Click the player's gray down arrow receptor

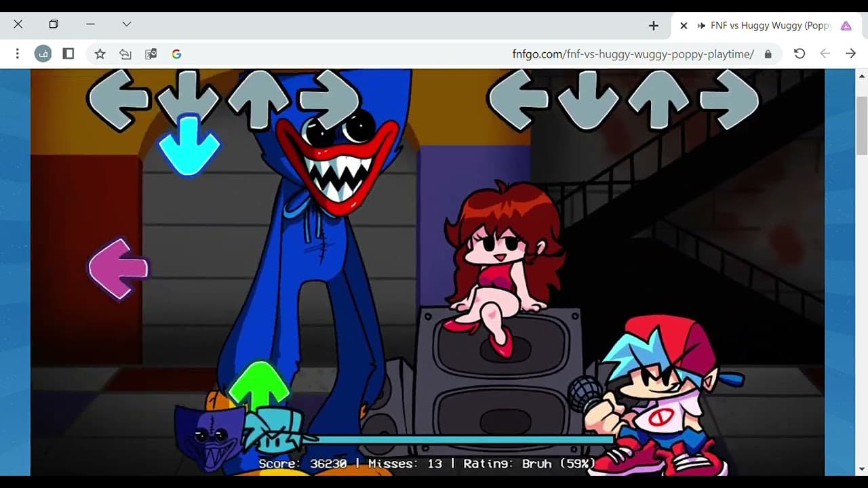pyautogui.click(x=589, y=98)
